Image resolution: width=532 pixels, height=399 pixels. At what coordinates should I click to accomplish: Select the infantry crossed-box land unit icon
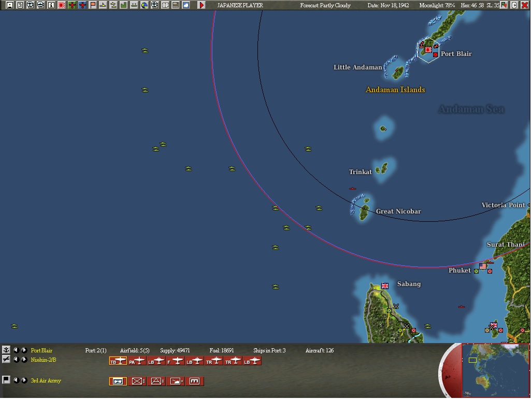click(137, 381)
